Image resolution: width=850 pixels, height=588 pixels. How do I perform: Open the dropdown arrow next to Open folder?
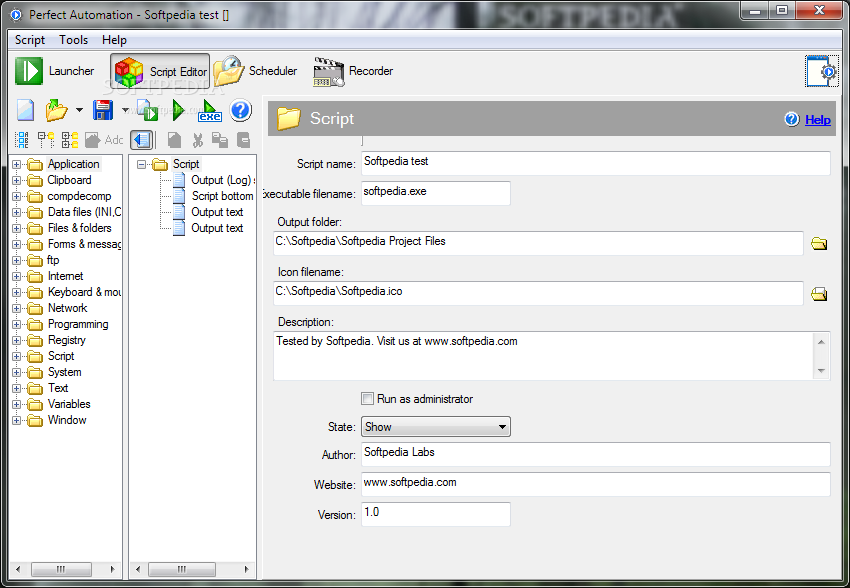pos(79,110)
